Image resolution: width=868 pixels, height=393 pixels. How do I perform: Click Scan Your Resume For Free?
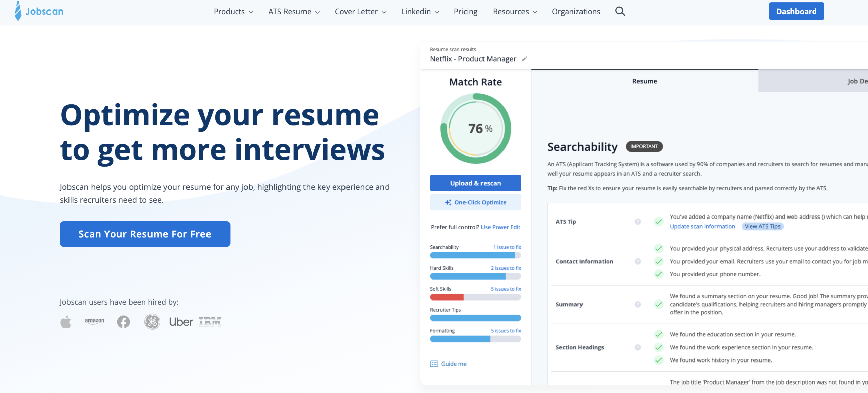(145, 234)
